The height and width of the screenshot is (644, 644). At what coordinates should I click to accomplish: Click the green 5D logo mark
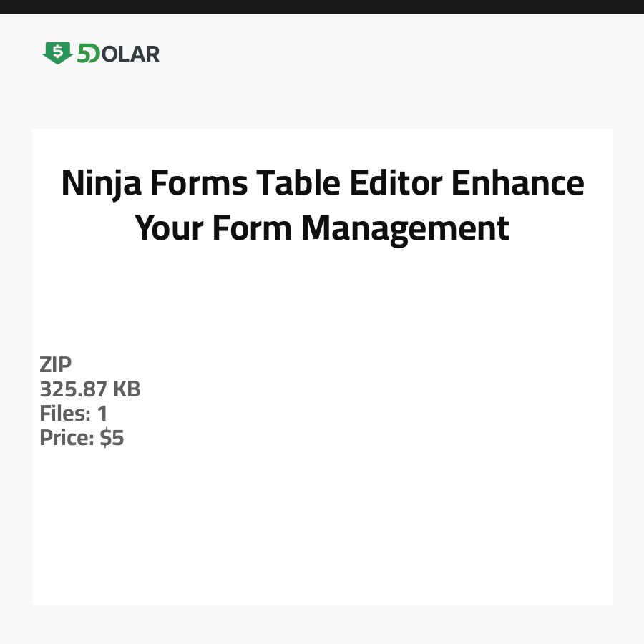pyautogui.click(x=88, y=54)
